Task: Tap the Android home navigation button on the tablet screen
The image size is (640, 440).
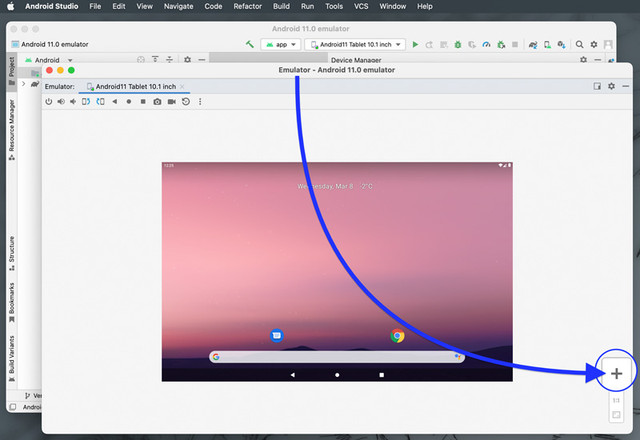Action: click(337, 375)
